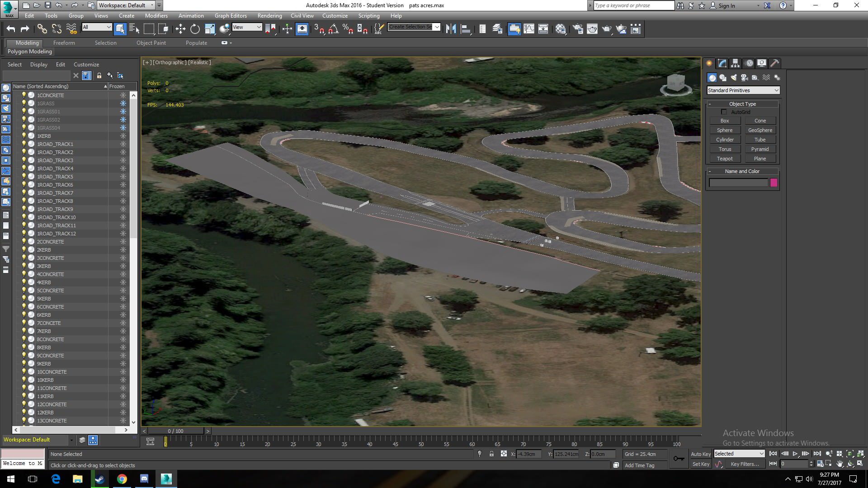Open bottom Workspace: Default dropdown arrow
Screen dimensions: 868x488
coord(71,440)
